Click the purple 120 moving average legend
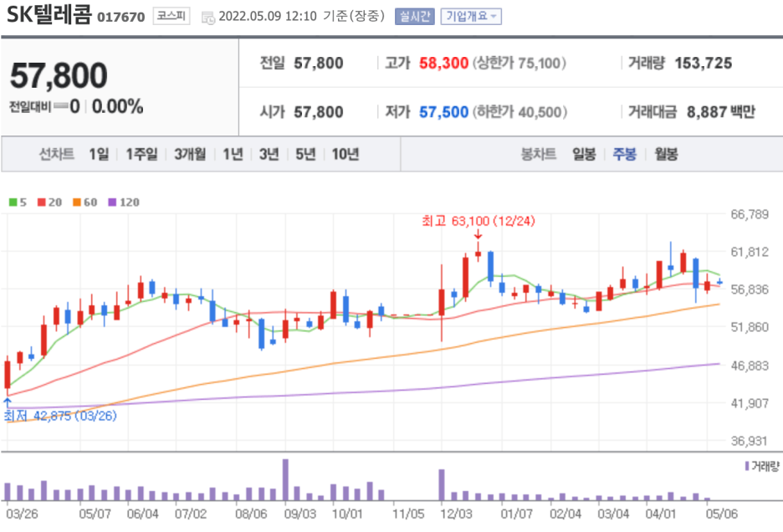Viewport: 783px width, 532px height. 124,202
